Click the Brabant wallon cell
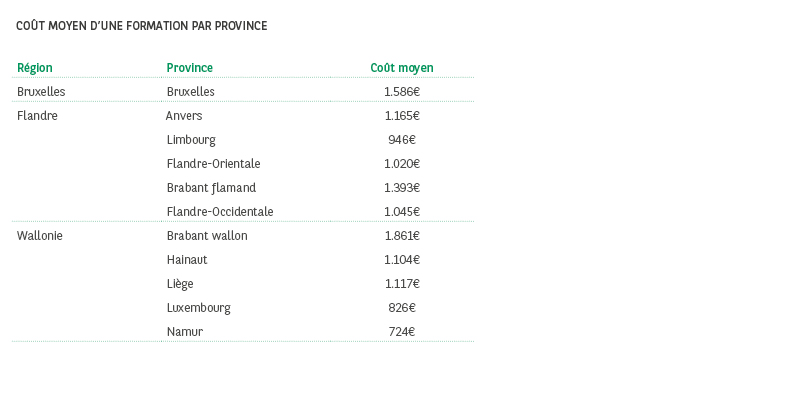The image size is (800, 400). [207, 236]
